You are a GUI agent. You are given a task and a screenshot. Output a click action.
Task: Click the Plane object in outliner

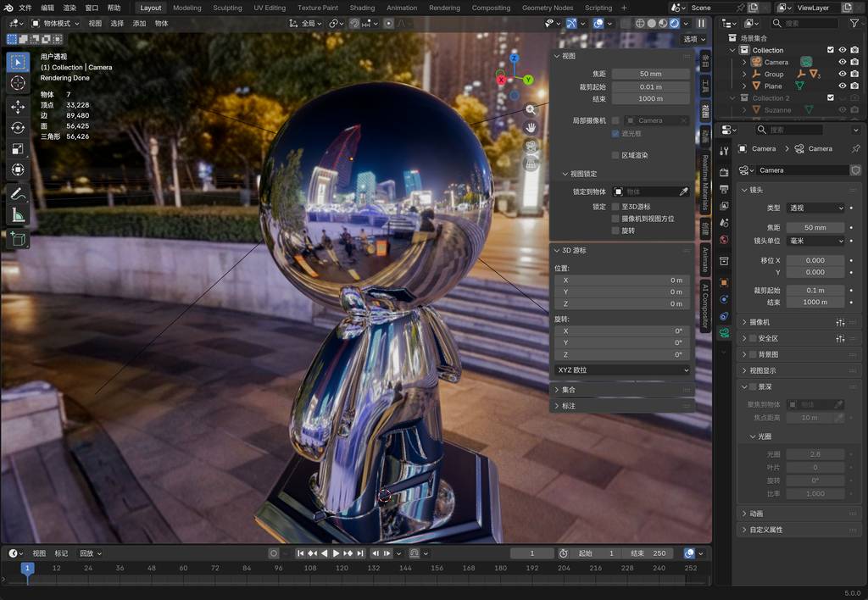[x=773, y=86]
